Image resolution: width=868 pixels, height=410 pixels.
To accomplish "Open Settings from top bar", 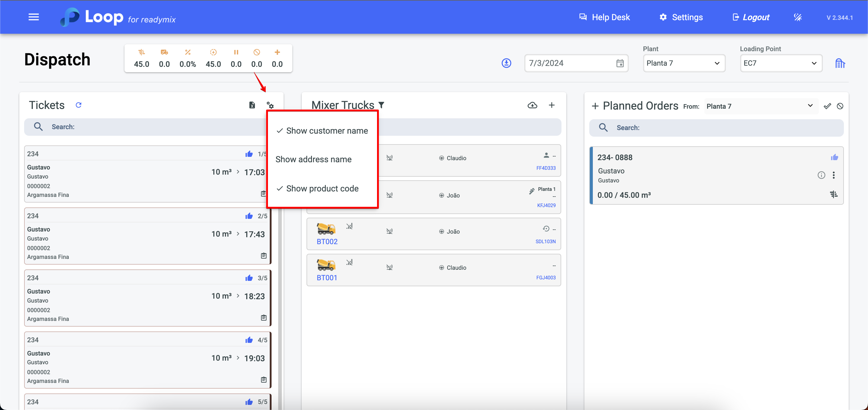I will [x=681, y=17].
